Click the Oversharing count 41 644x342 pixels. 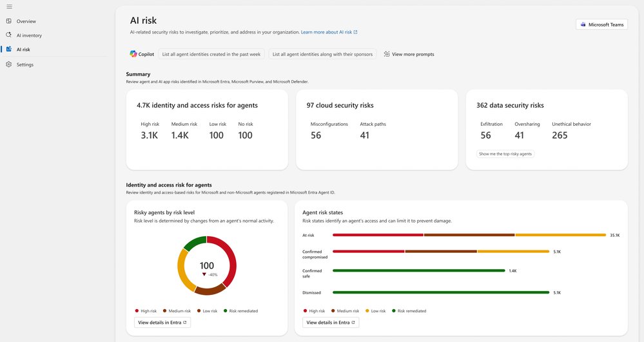click(520, 136)
